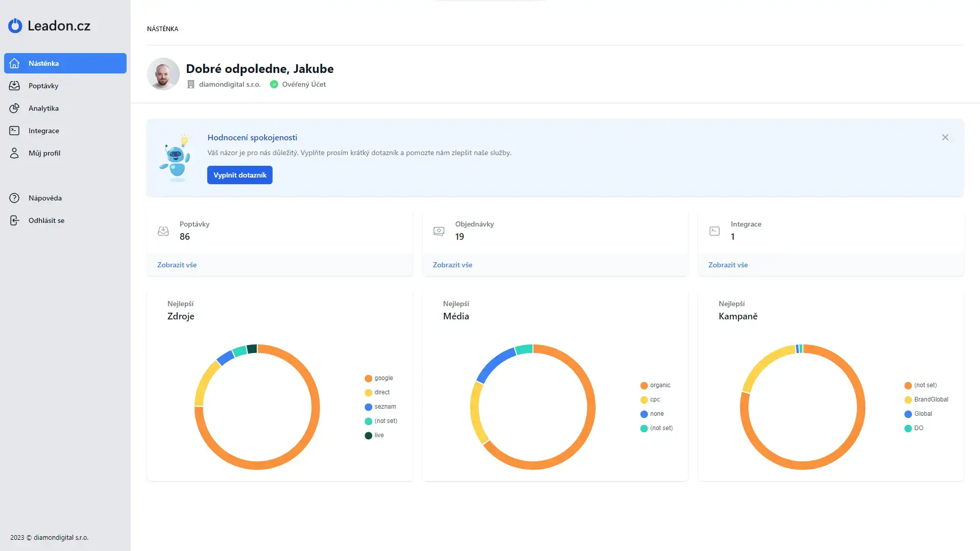Click the Poptávky inbox icon in sidebar
The height and width of the screenshot is (551, 980).
[14, 86]
